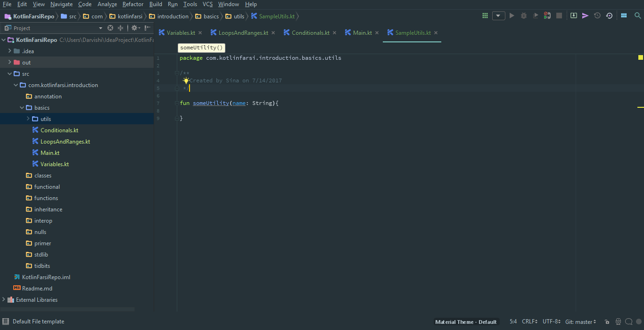Screen dimensions: 644x330
Task: Click the Project Structure grid icon
Action: 624,16
